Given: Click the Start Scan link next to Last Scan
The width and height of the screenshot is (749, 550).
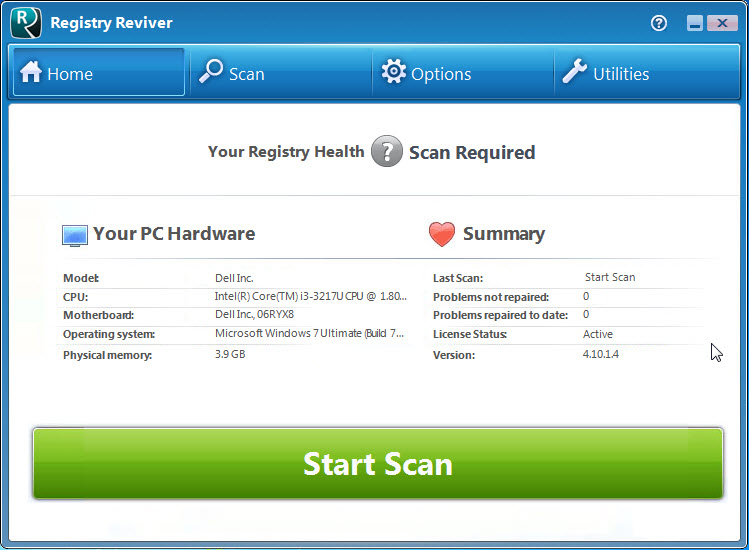Looking at the screenshot, I should point(610,277).
